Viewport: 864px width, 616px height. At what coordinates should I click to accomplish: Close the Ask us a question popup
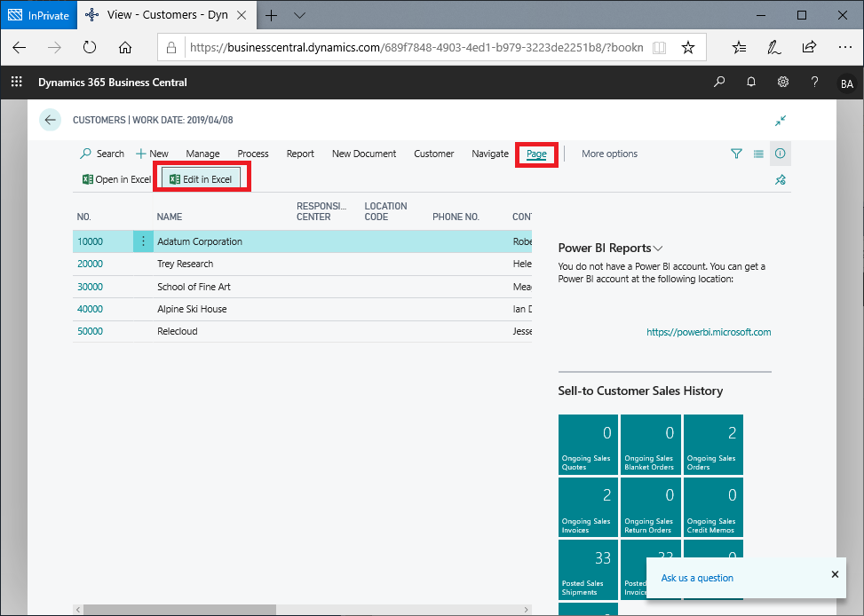[x=835, y=574]
